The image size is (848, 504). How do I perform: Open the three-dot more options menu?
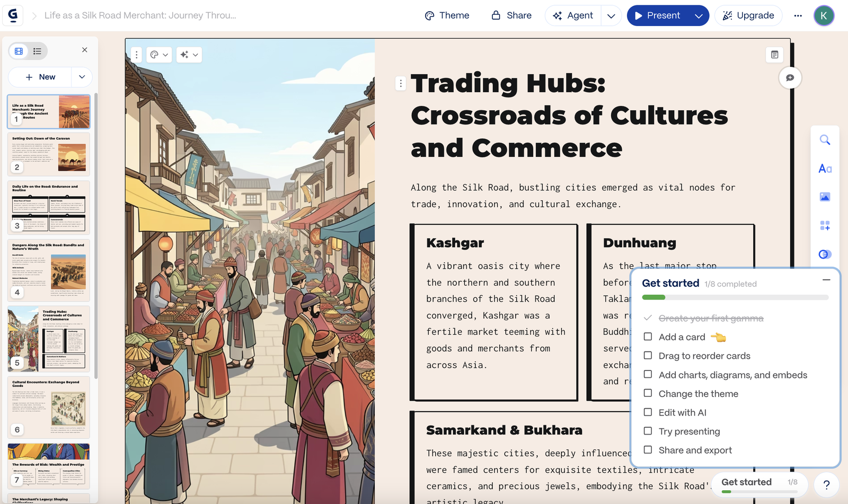(x=798, y=16)
